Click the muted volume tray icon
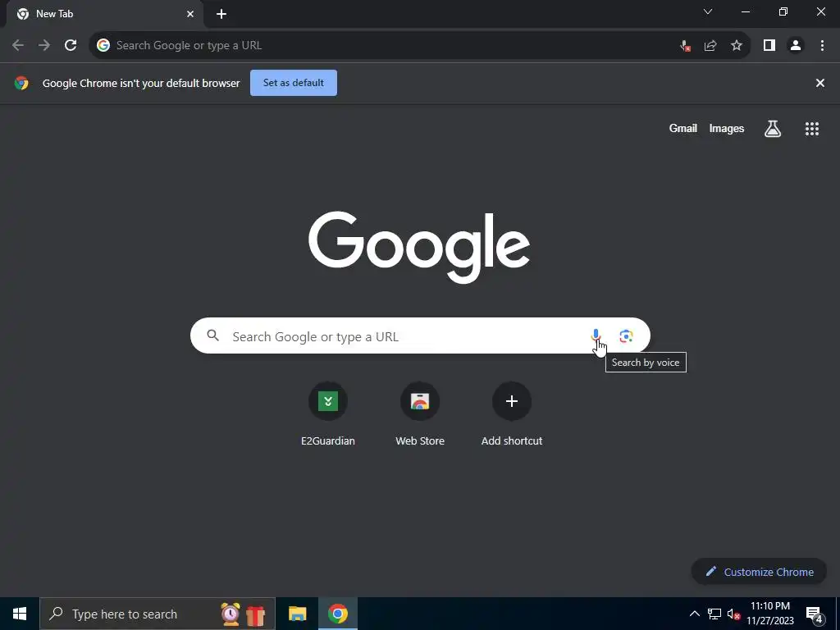 pos(733,614)
